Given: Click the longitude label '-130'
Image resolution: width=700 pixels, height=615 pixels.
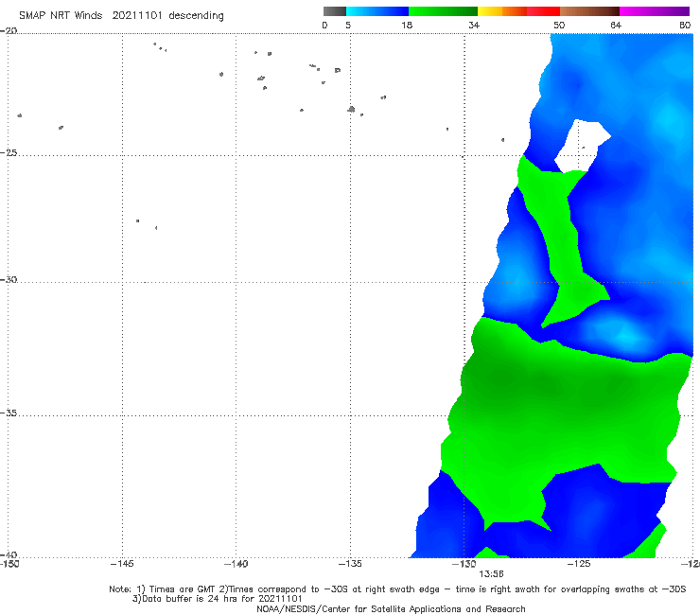Looking at the screenshot, I should [x=464, y=564].
